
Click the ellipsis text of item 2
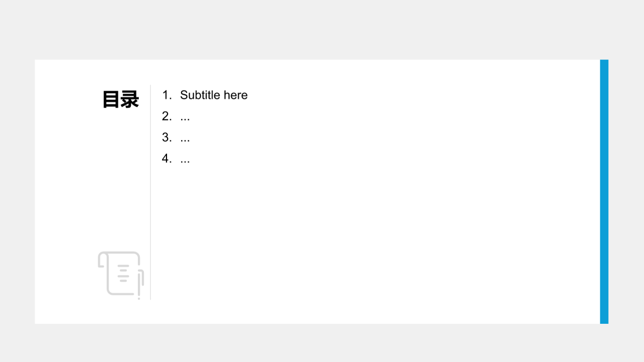click(x=185, y=119)
